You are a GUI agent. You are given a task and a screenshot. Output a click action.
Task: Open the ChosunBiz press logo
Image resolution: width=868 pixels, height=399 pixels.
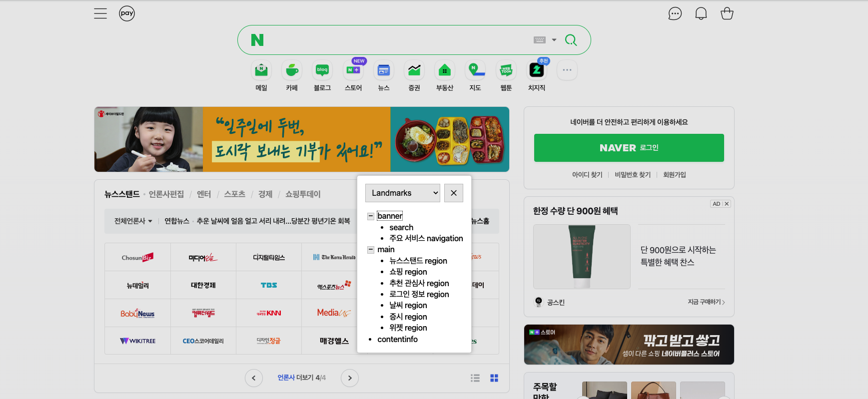pyautogui.click(x=137, y=257)
